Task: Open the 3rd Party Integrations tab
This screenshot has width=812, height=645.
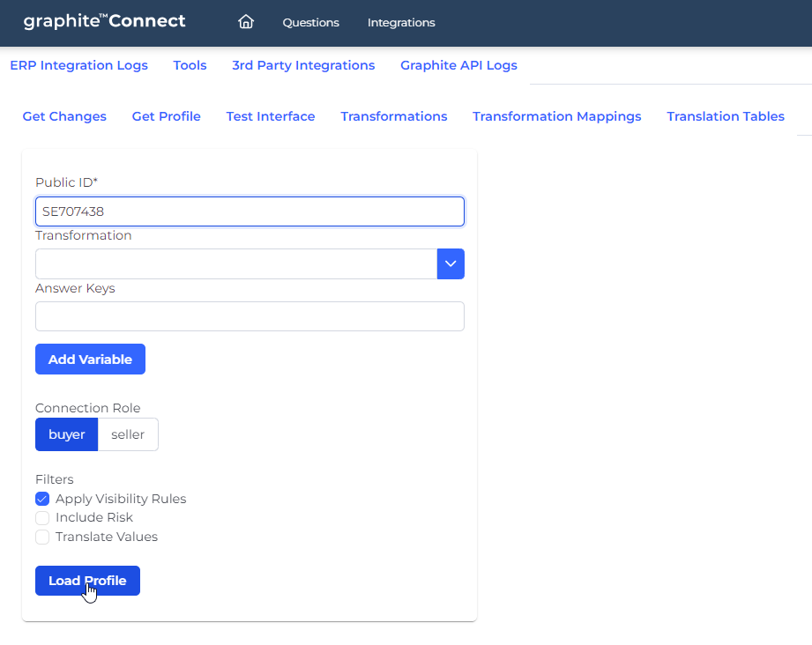Action: (x=303, y=65)
